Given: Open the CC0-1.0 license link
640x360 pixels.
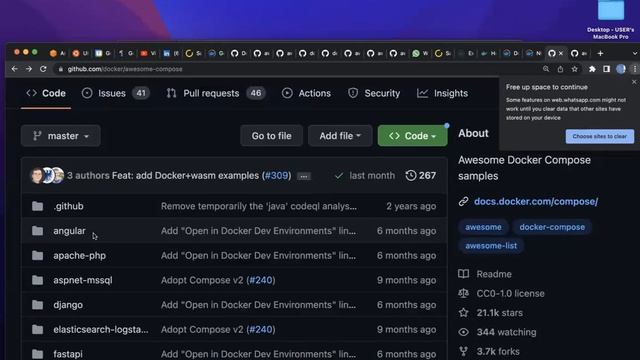Looking at the screenshot, I should [510, 293].
